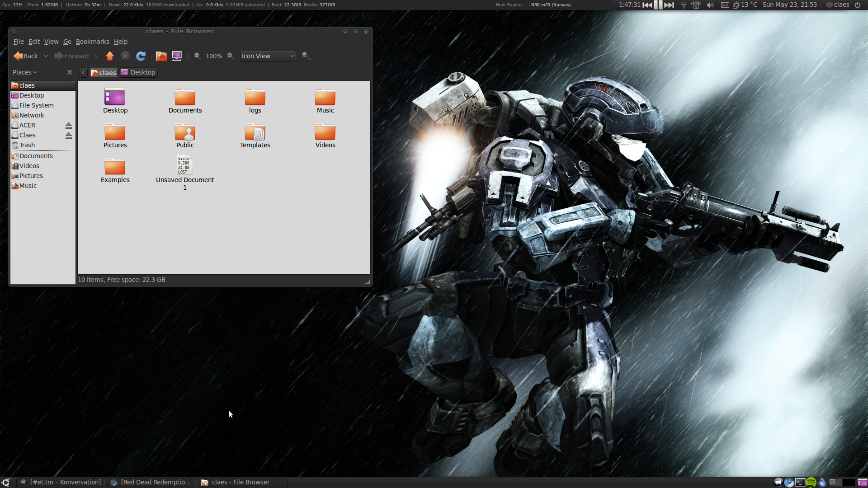This screenshot has width=868, height=488.
Task: Launch Chromium from bottom panel
Action: pyautogui.click(x=789, y=483)
